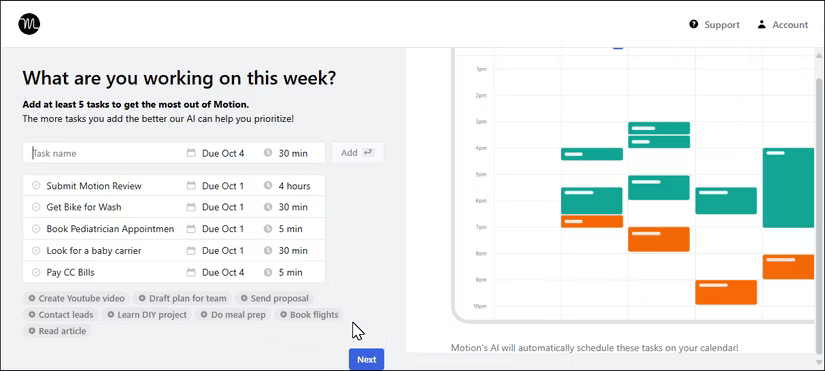Click clock icon in new task row
The image size is (825, 371).
point(268,153)
